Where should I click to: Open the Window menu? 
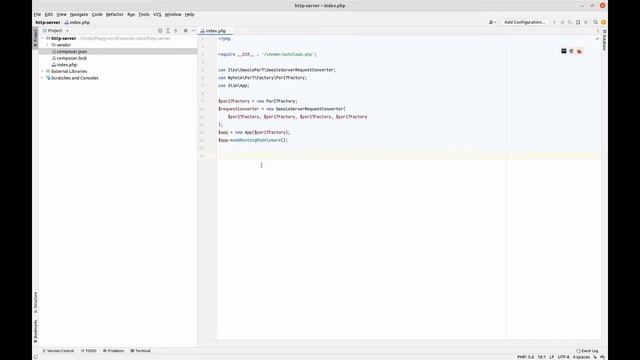coord(173,14)
